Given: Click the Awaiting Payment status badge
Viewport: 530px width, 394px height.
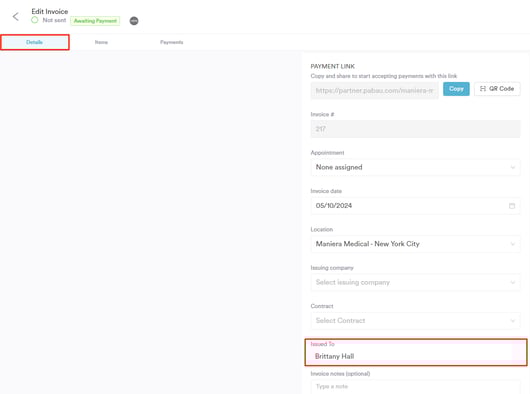Looking at the screenshot, I should click(95, 21).
